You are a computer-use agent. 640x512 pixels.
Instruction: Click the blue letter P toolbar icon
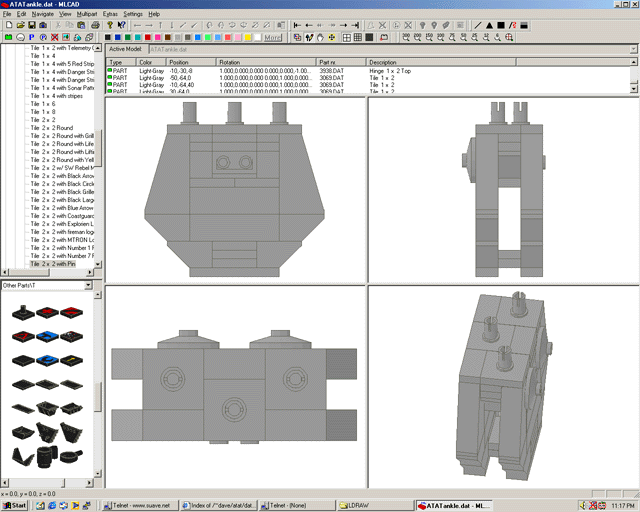click(x=32, y=38)
